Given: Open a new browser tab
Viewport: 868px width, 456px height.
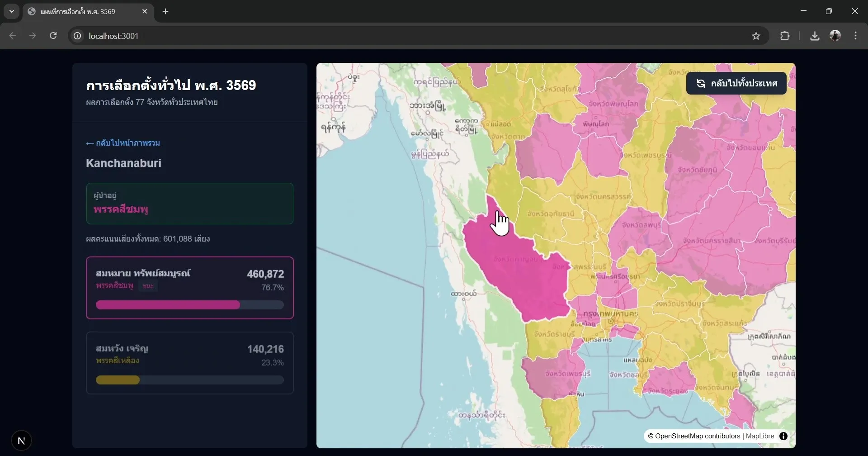Looking at the screenshot, I should click(165, 11).
